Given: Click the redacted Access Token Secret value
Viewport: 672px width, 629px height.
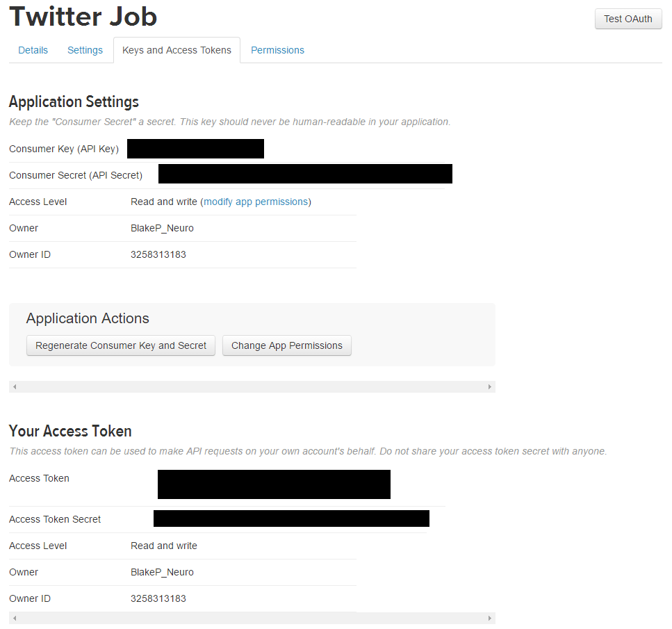Looking at the screenshot, I should pyautogui.click(x=291, y=518).
